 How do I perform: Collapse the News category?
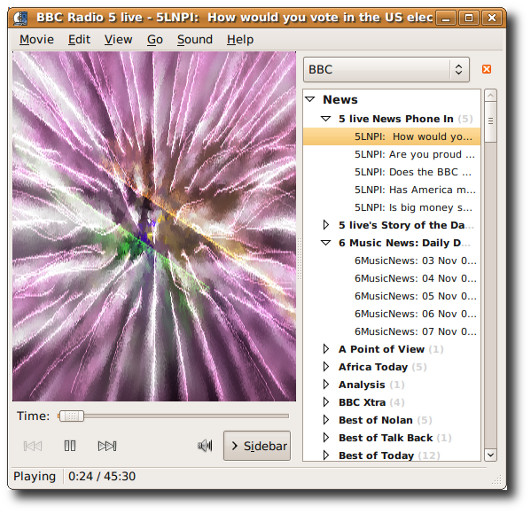point(310,99)
